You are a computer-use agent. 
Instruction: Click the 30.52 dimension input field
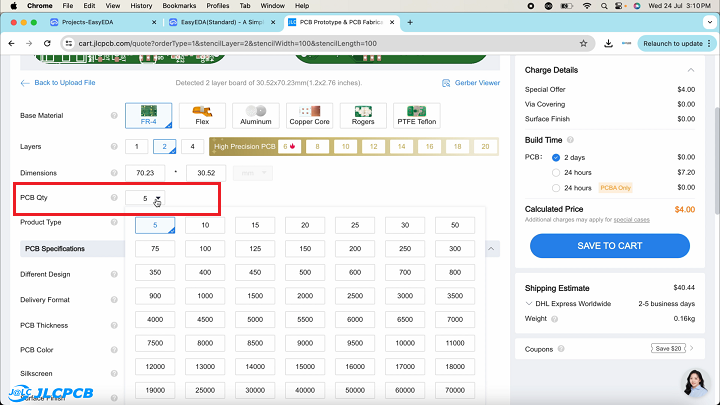pos(206,173)
